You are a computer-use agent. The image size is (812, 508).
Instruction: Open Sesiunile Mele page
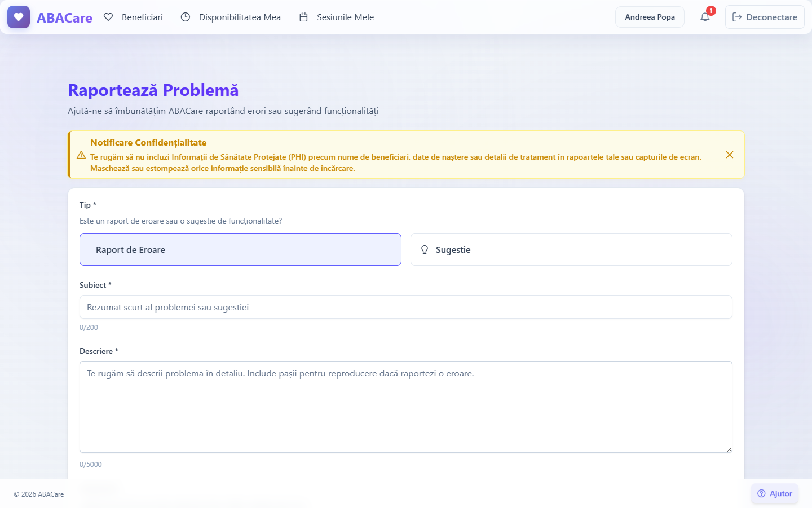click(337, 17)
